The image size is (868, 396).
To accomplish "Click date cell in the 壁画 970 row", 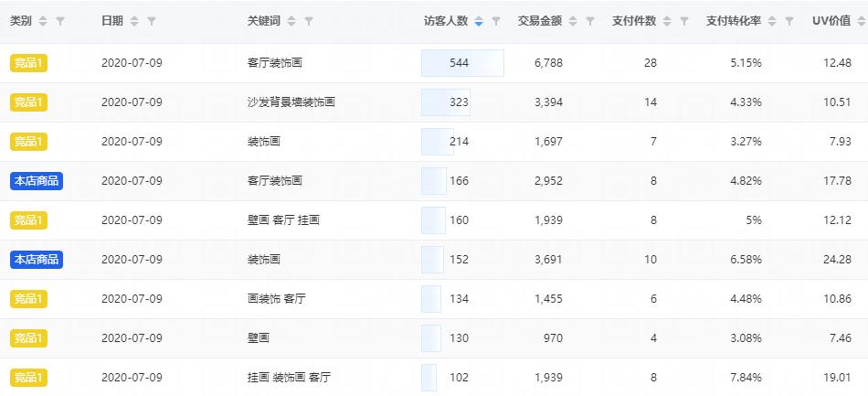I will coord(132,338).
